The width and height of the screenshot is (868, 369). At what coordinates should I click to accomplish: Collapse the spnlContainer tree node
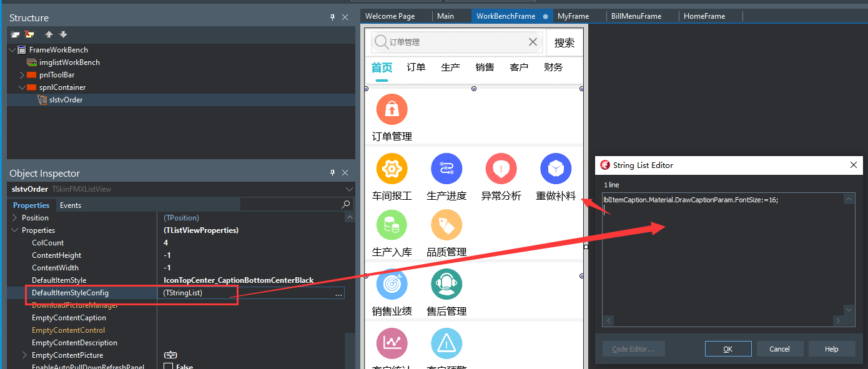[22, 87]
